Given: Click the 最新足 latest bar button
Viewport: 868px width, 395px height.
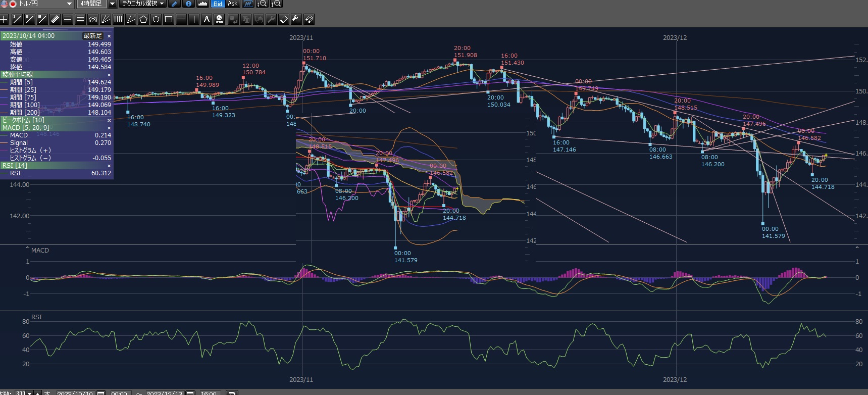Looking at the screenshot, I should coord(93,36).
